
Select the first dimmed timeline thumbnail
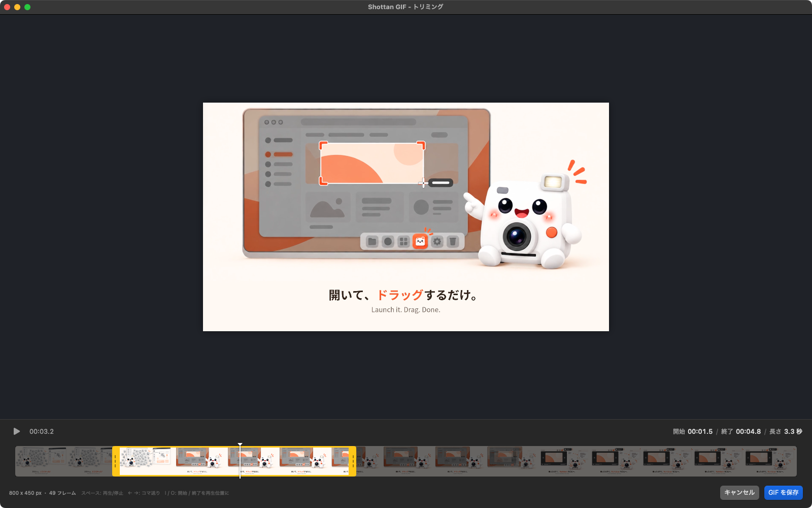pyautogui.click(x=41, y=461)
